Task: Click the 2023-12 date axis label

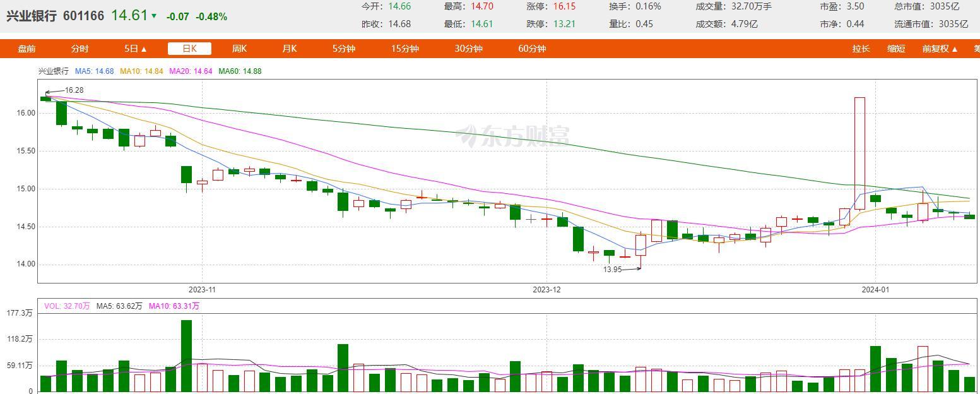Action: (x=546, y=290)
